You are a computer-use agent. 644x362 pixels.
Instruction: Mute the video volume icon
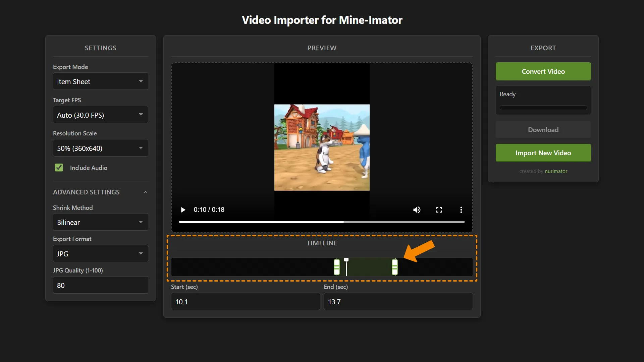pos(417,210)
